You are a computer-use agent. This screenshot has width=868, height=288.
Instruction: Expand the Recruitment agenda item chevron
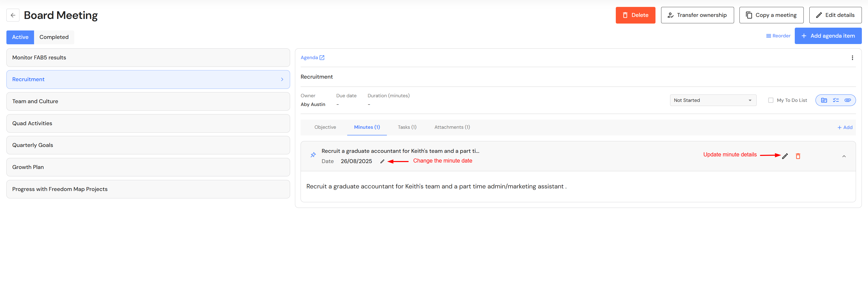pyautogui.click(x=282, y=80)
